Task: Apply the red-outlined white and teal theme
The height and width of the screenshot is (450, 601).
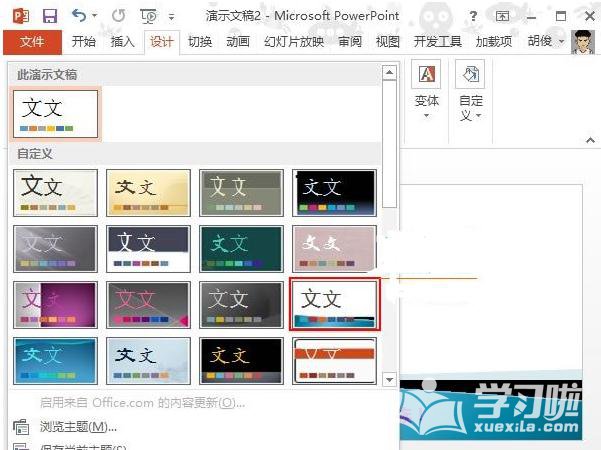Action: click(335, 304)
